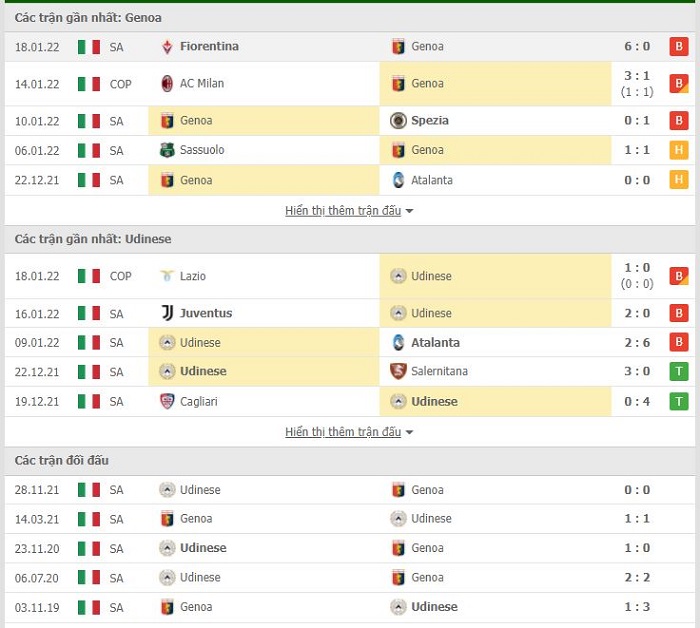Open the Genoa vs Spezia 0:1 match
700x628 pixels.
tap(350, 121)
